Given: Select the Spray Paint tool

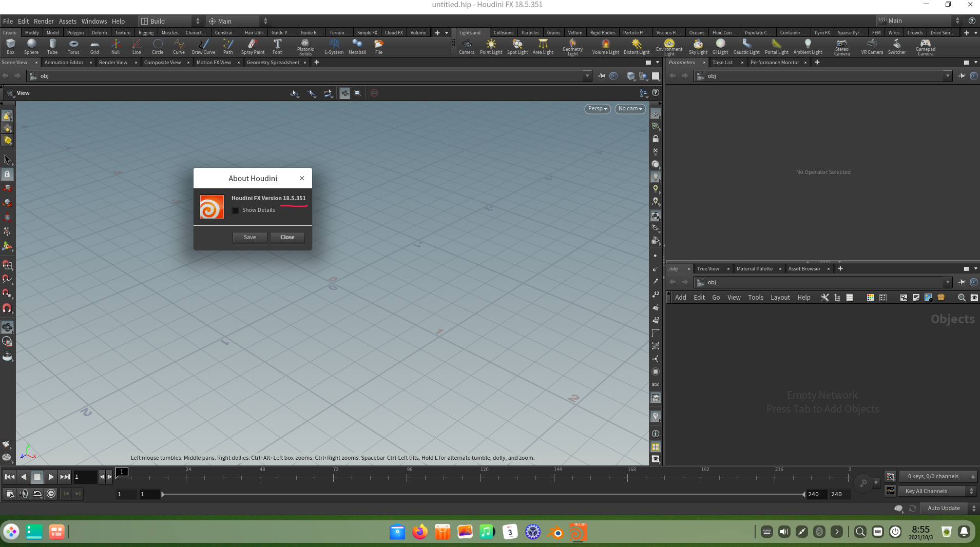Looking at the screenshot, I should pos(253,46).
